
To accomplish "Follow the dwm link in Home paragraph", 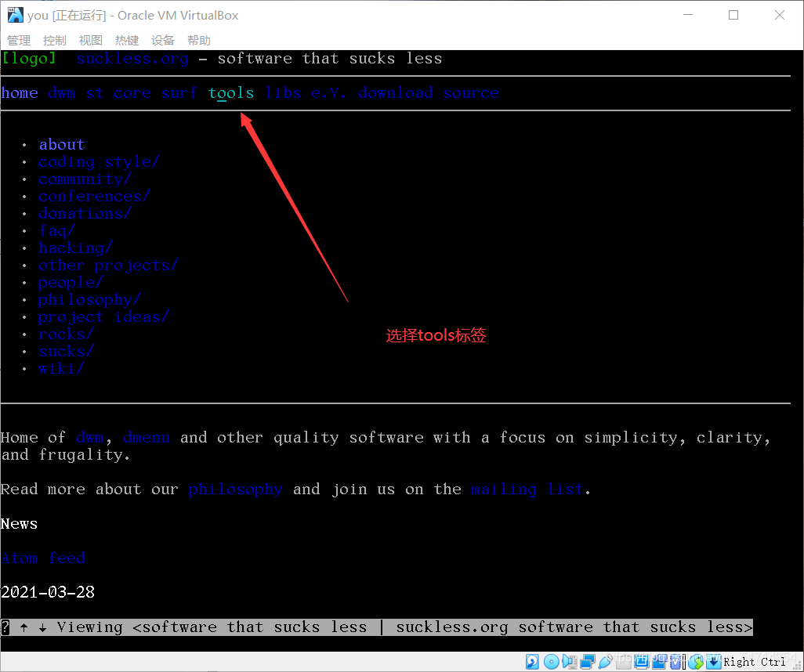I will pos(90,438).
